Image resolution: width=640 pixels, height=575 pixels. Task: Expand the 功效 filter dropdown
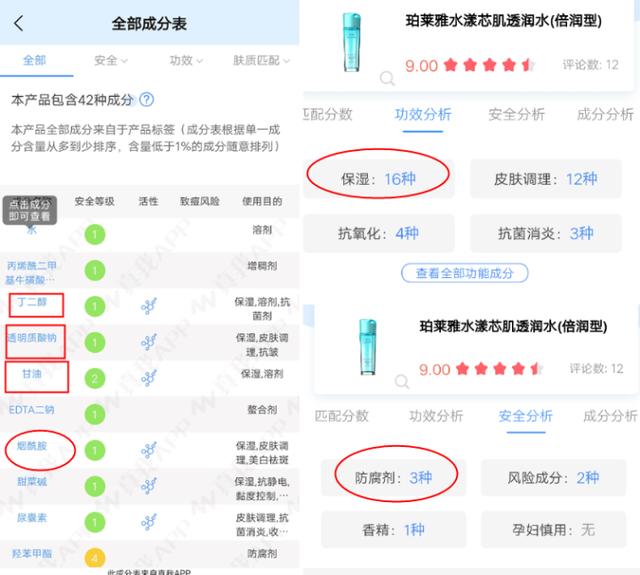pos(186,60)
